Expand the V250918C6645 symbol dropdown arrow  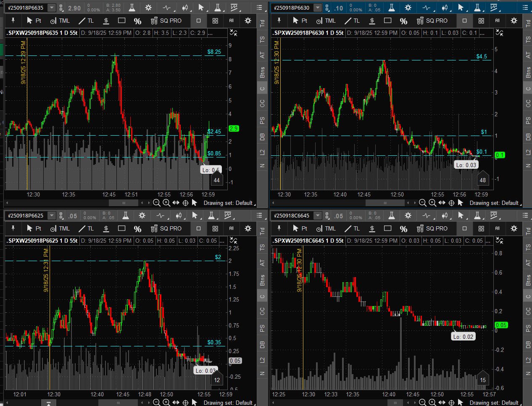tap(317, 216)
